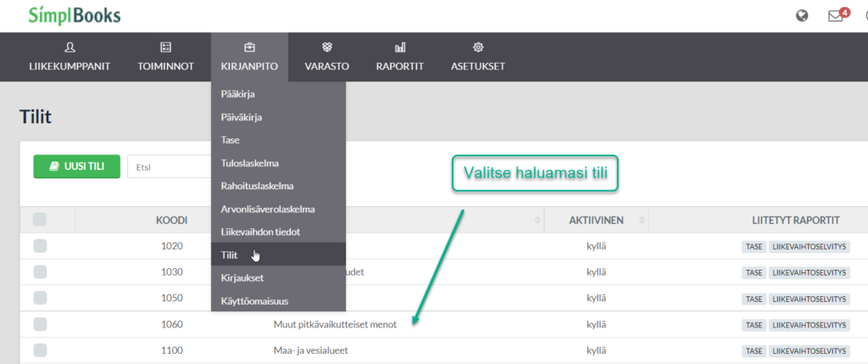Image resolution: width=868 pixels, height=364 pixels.
Task: Click the Etsi search field
Action: click(x=169, y=167)
